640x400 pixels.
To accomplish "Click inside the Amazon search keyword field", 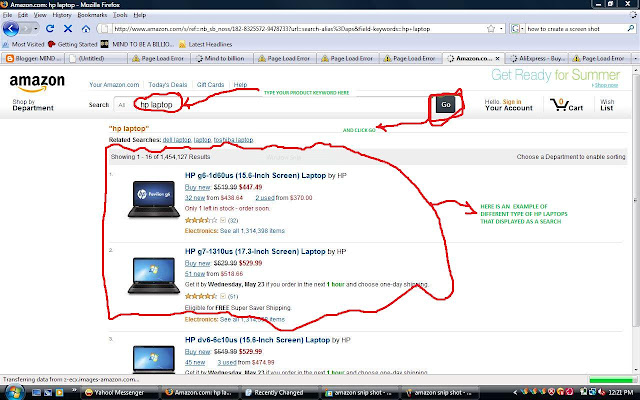I will [282, 105].
